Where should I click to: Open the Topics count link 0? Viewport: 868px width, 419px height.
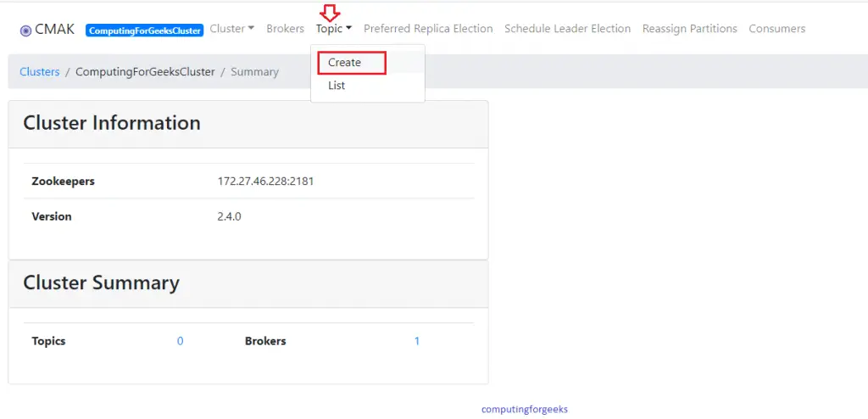coord(180,341)
